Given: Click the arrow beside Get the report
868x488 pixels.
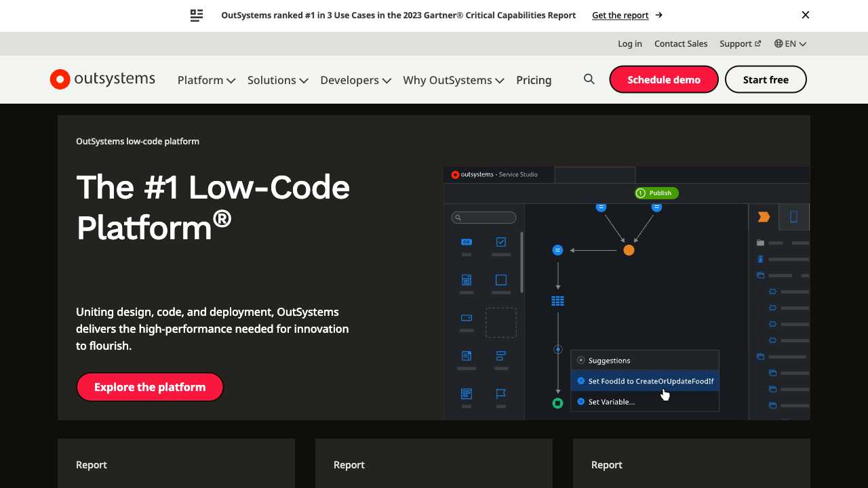Looking at the screenshot, I should [659, 15].
